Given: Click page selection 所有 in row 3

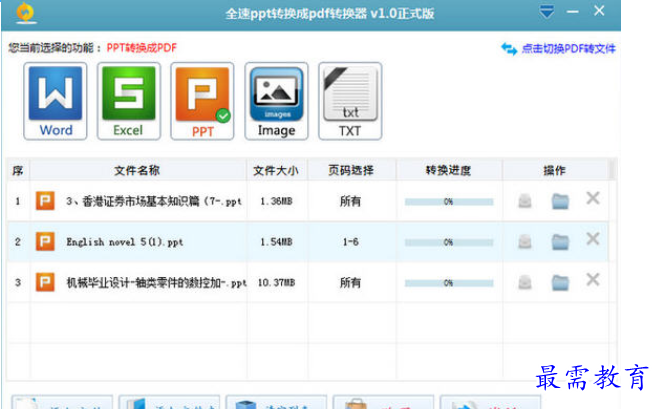Looking at the screenshot, I should pyautogui.click(x=350, y=283).
